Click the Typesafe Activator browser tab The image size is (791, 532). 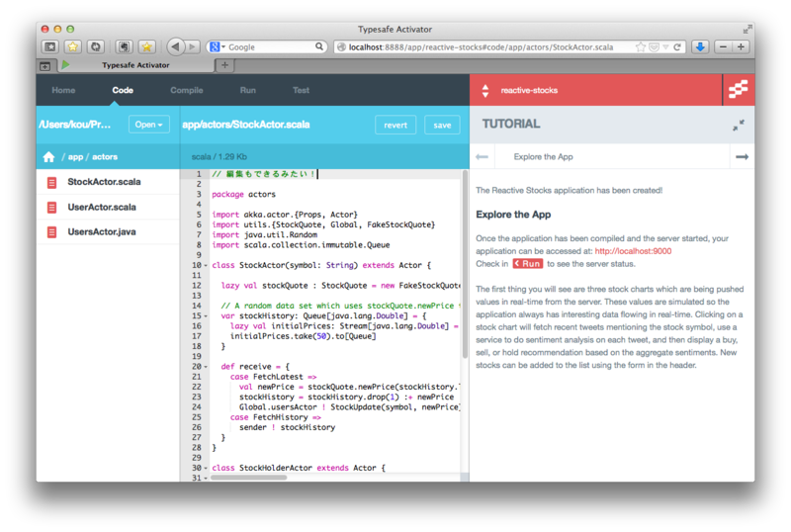(135, 65)
